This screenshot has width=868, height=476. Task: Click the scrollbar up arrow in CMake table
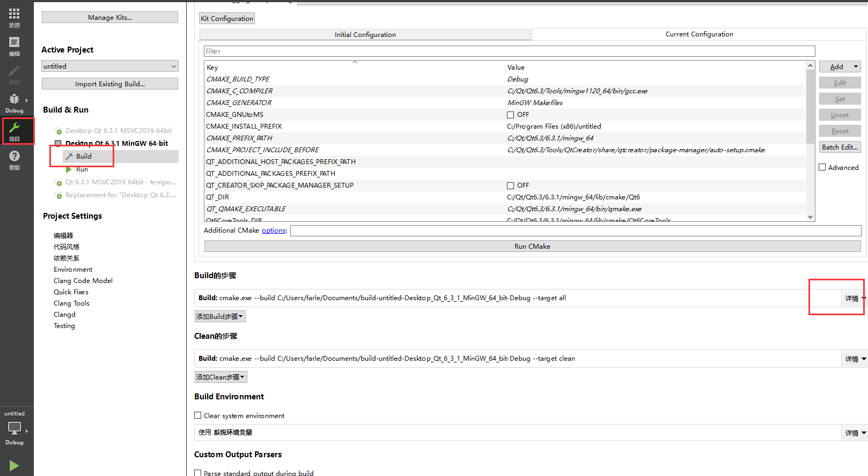tap(810, 65)
